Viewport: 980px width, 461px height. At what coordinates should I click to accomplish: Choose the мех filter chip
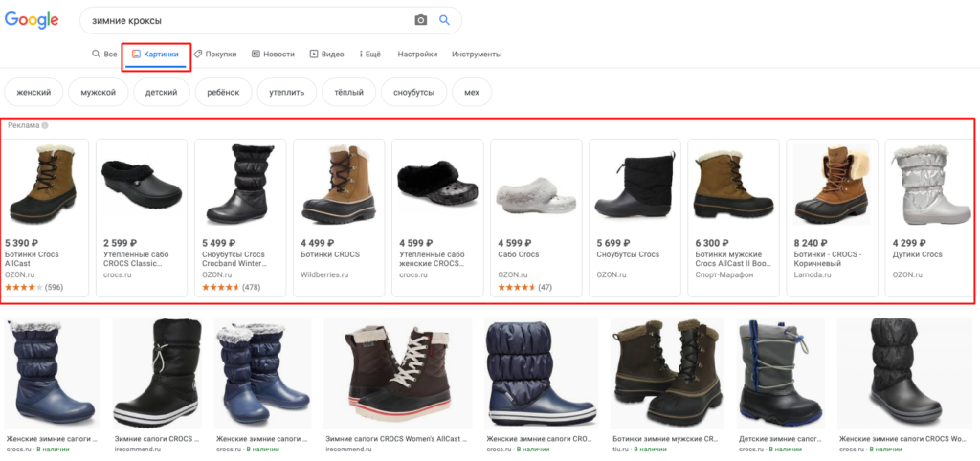(x=472, y=92)
